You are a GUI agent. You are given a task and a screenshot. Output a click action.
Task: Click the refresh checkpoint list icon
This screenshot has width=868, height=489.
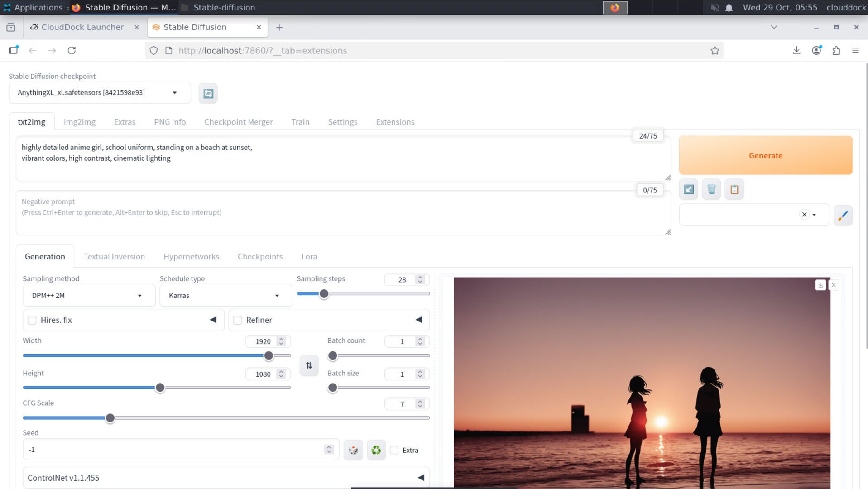tap(208, 93)
